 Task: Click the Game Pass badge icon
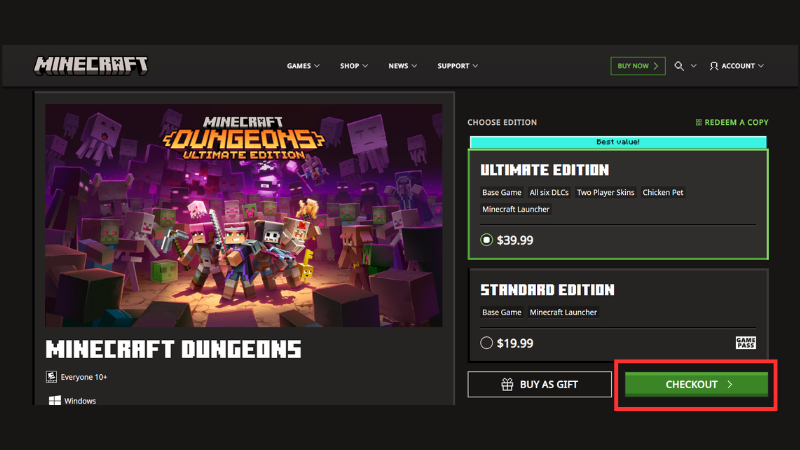tap(745, 343)
